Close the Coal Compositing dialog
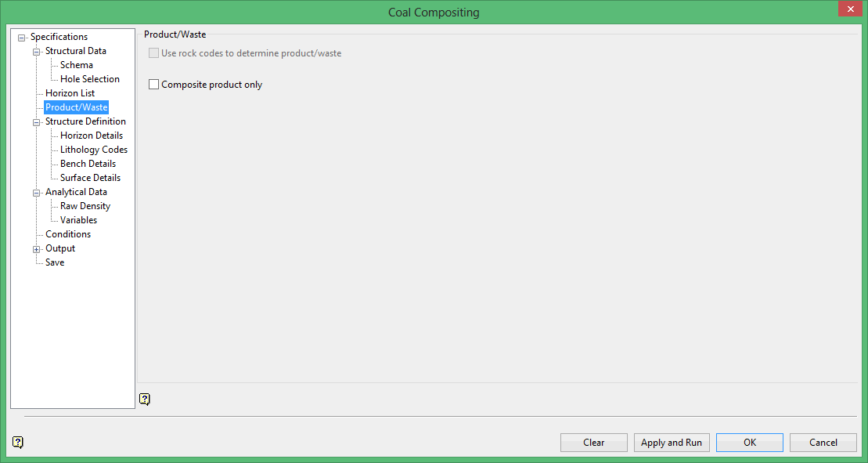 [x=849, y=9]
